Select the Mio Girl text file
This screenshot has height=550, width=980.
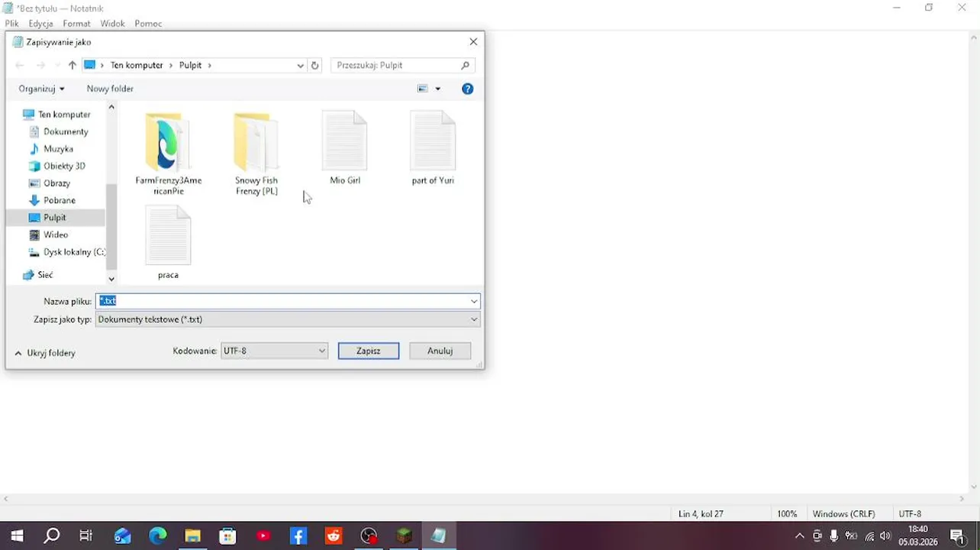click(345, 148)
